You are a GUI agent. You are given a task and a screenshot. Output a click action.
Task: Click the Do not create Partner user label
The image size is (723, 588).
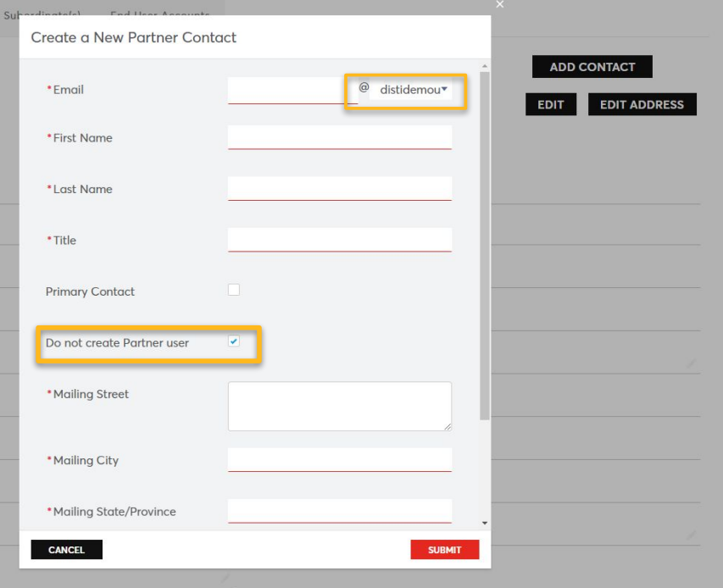117,342
